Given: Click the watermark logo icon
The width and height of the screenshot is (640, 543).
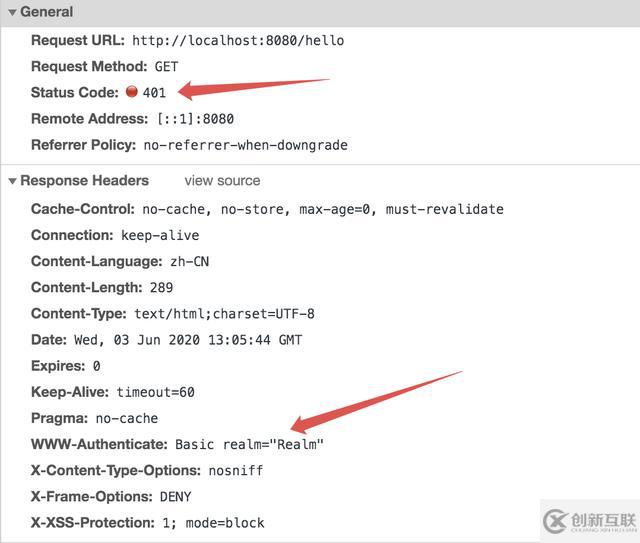Looking at the screenshot, I should 554,520.
